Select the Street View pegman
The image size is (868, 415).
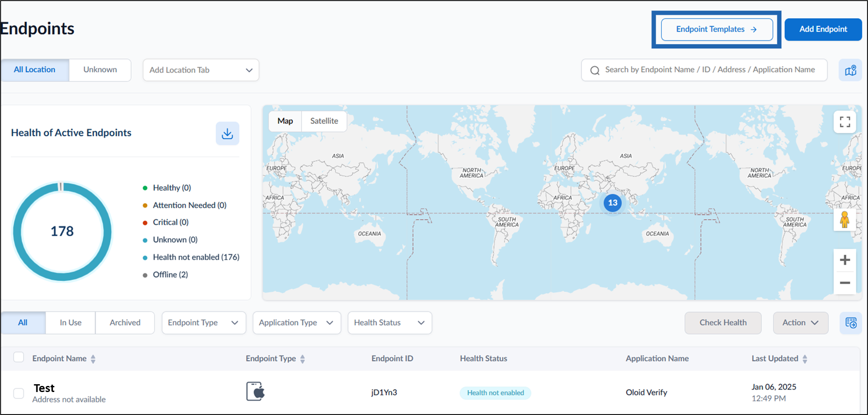pyautogui.click(x=844, y=220)
